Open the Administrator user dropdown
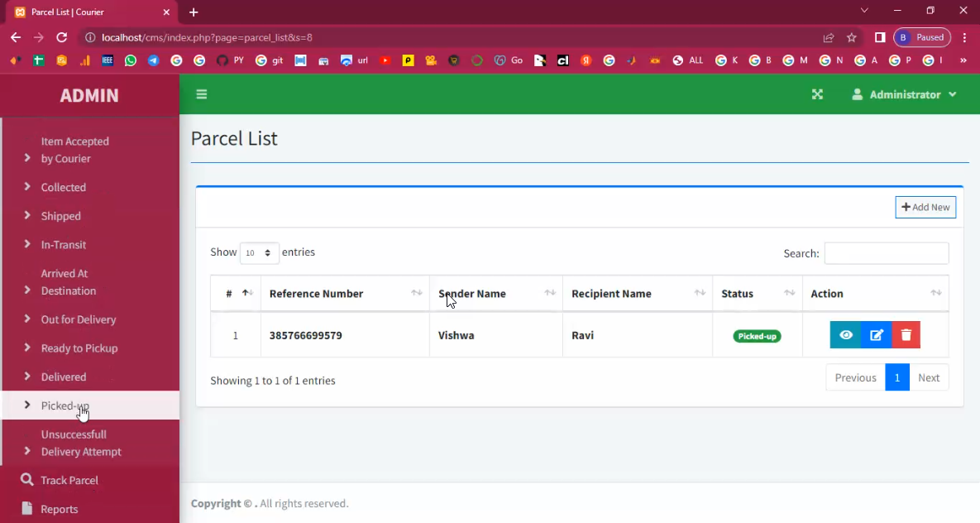The image size is (980, 523). coord(904,94)
